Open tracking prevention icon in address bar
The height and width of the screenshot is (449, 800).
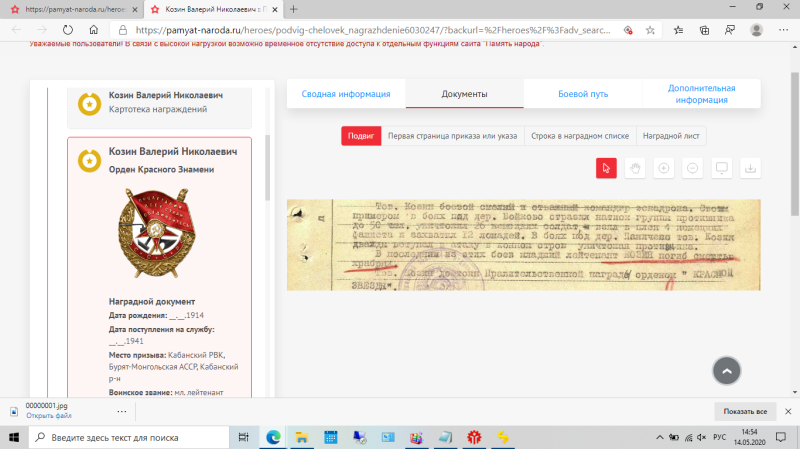point(628,30)
